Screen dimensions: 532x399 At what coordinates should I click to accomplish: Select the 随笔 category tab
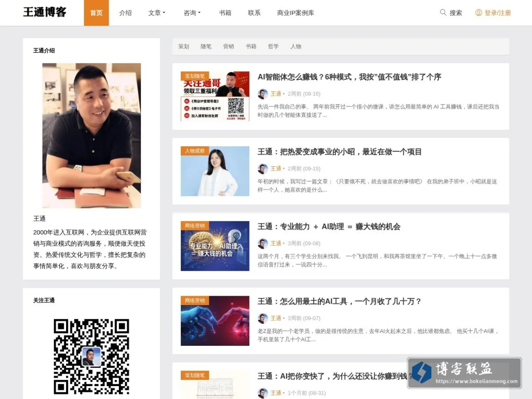point(206,46)
